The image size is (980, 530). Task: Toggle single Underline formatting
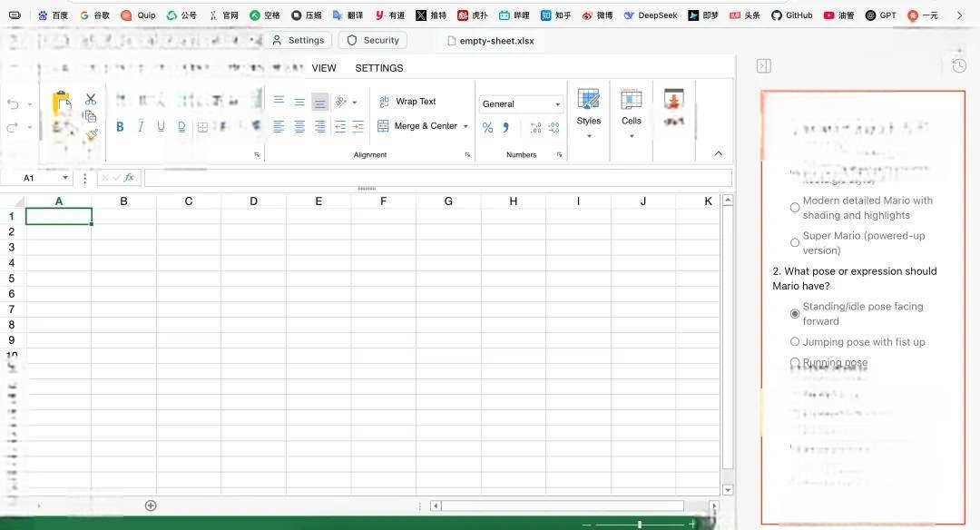(x=161, y=127)
